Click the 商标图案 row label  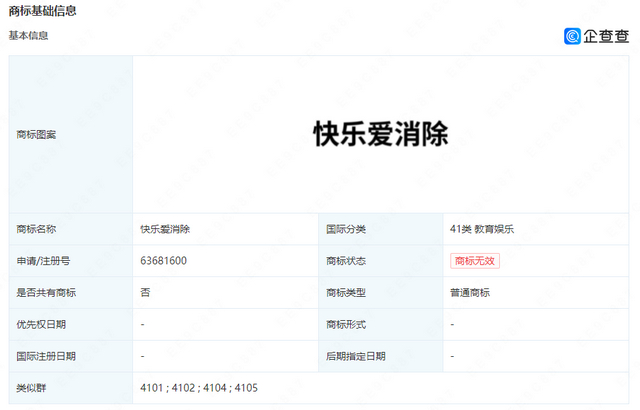coord(36,134)
